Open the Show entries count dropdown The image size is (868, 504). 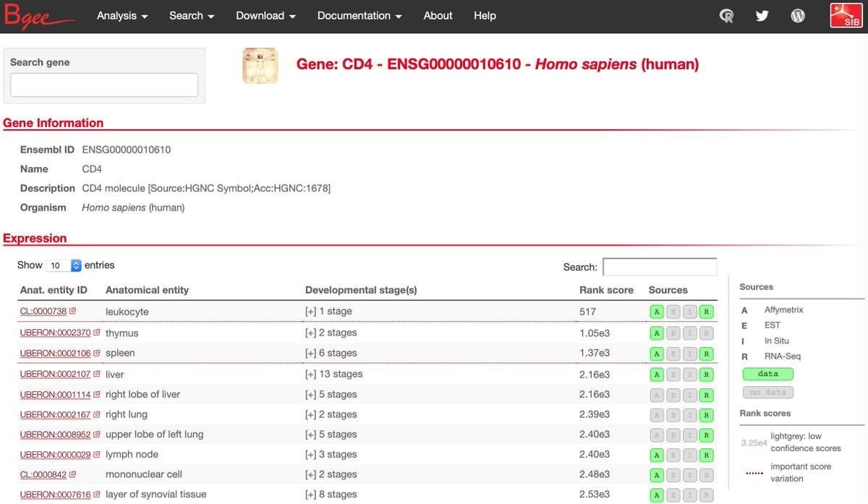64,265
